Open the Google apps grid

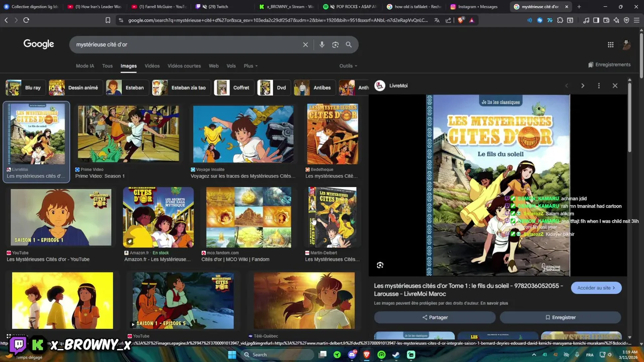(x=610, y=45)
